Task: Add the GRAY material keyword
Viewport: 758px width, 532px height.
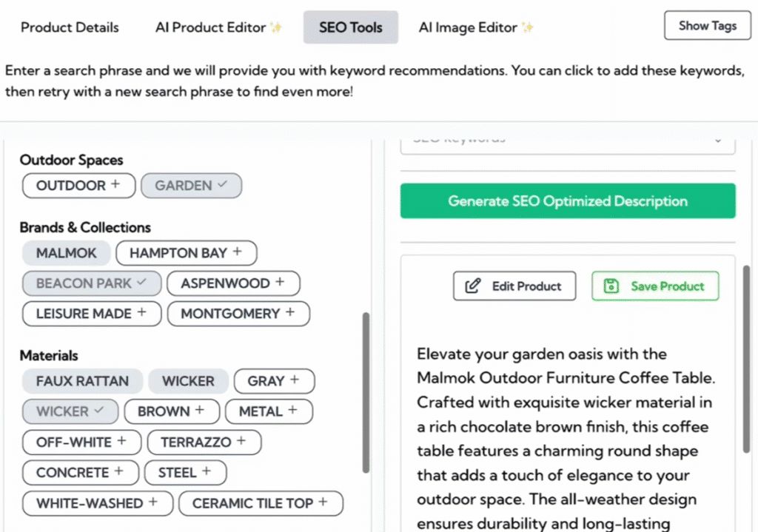Action: [274, 381]
